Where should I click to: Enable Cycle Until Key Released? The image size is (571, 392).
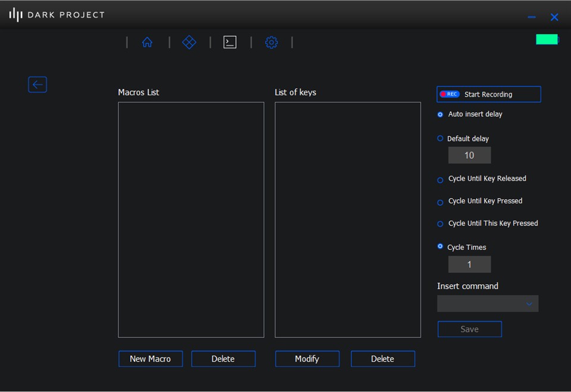tap(440, 180)
